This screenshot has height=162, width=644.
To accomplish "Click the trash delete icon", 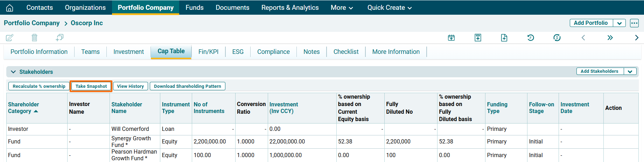I will pos(34,37).
